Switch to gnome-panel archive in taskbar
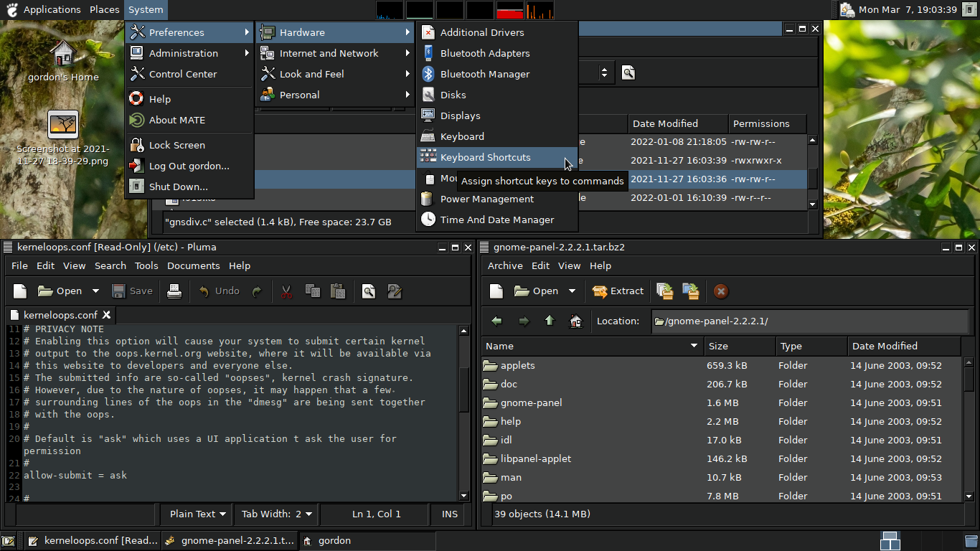The width and height of the screenshot is (980, 551). click(230, 541)
